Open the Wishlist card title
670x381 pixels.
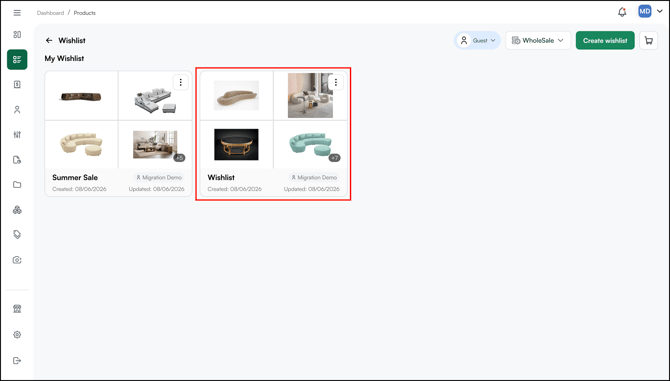click(x=221, y=177)
